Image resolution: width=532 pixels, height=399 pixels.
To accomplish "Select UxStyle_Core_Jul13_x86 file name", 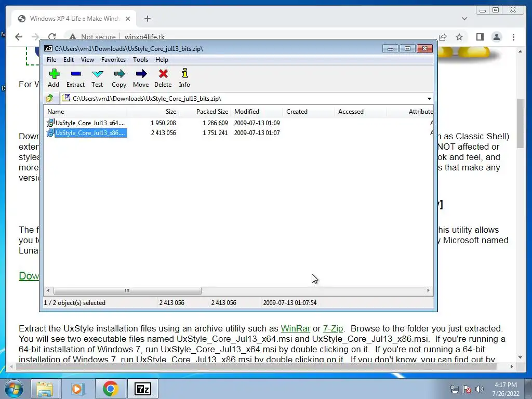I will pos(90,132).
